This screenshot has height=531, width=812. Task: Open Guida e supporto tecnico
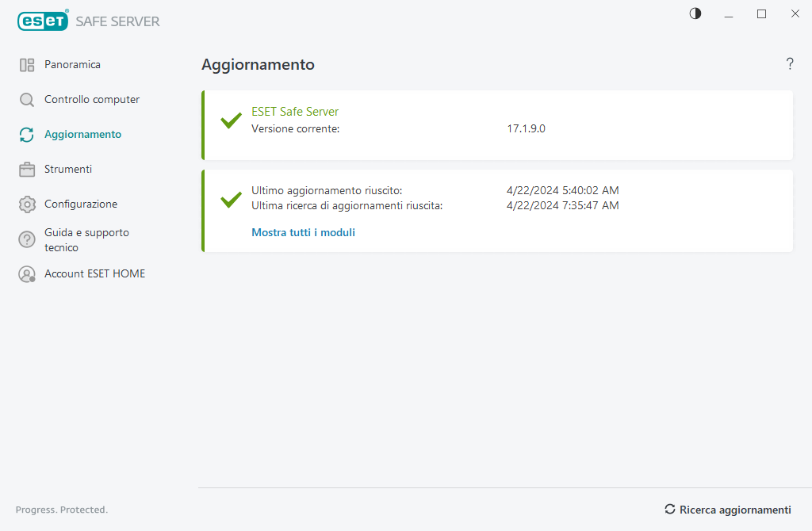[86, 239]
